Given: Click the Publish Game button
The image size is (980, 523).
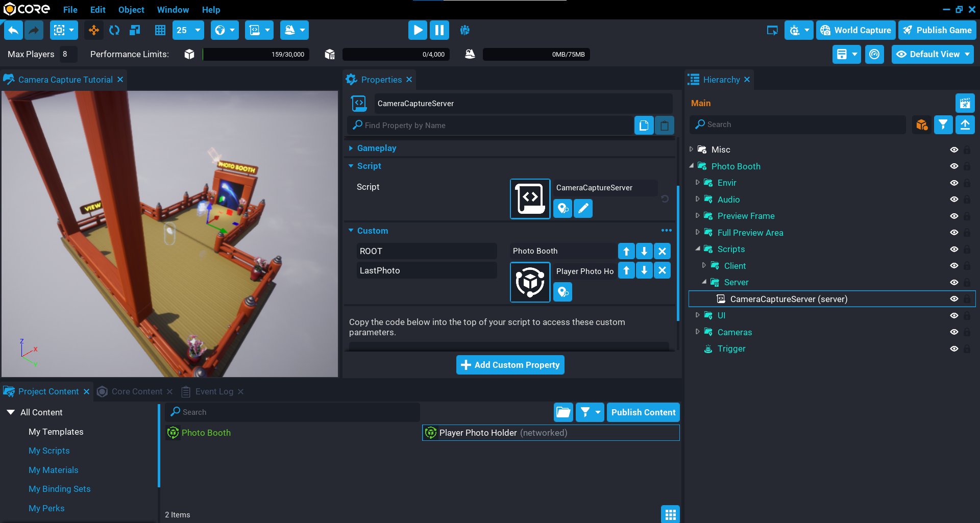Looking at the screenshot, I should (x=937, y=31).
